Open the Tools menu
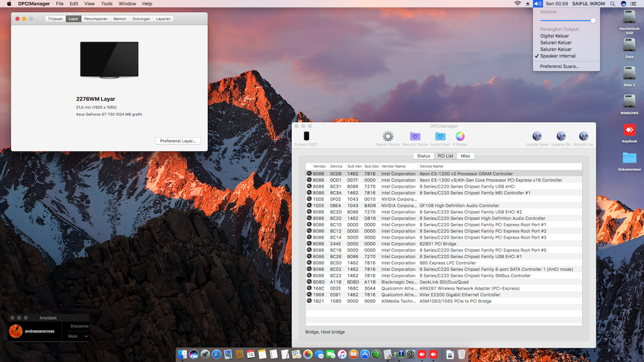 pyautogui.click(x=107, y=4)
